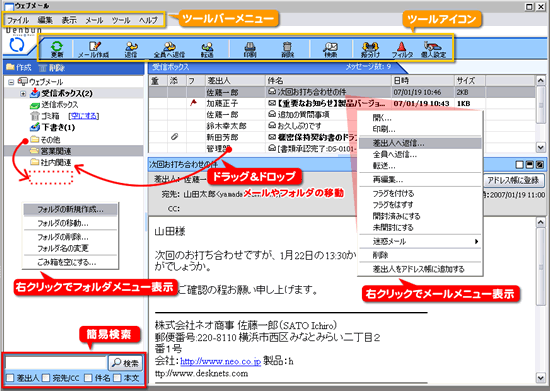The image size is (559, 391).
Task: Choose 差出人をアドレス帳に追加する menu entry
Action: point(420,269)
